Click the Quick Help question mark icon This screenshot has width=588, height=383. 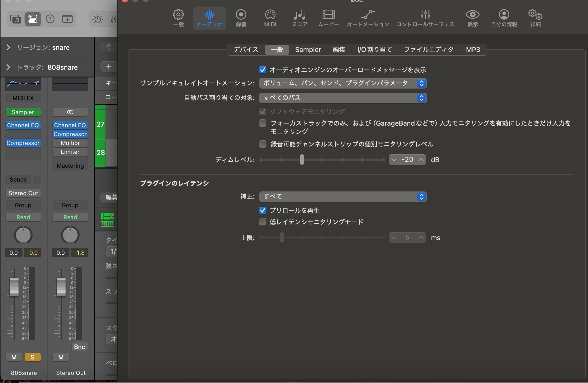point(50,19)
